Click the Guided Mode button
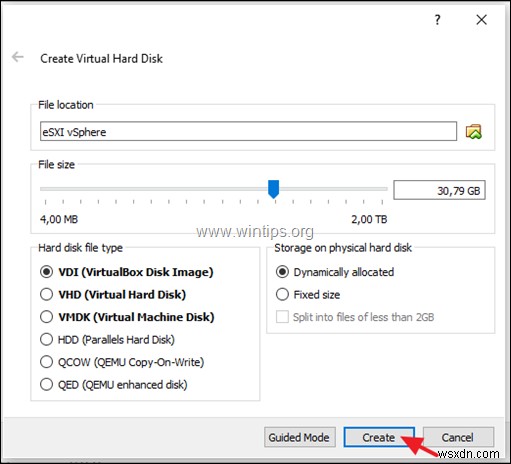511x464 pixels. [x=300, y=437]
